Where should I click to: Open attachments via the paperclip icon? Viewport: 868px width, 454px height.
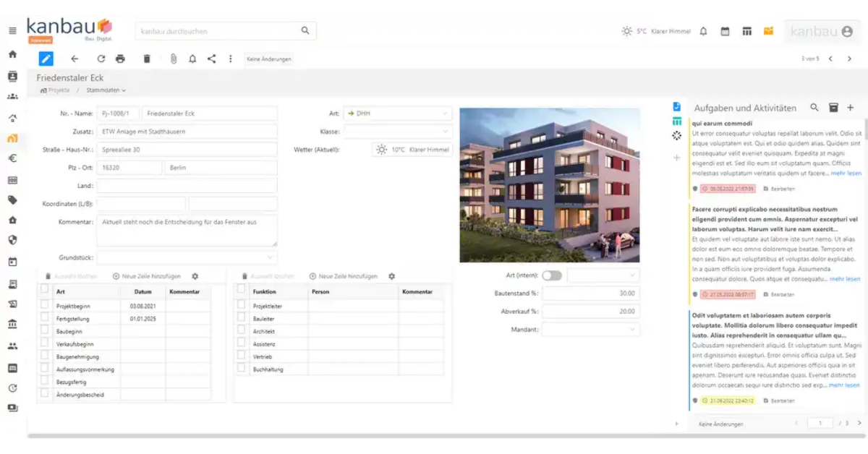pyautogui.click(x=174, y=59)
